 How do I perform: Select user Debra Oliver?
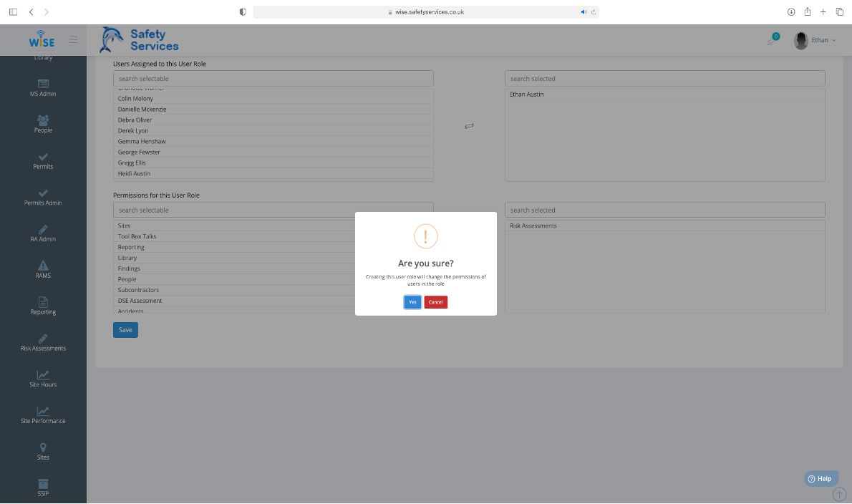273,120
